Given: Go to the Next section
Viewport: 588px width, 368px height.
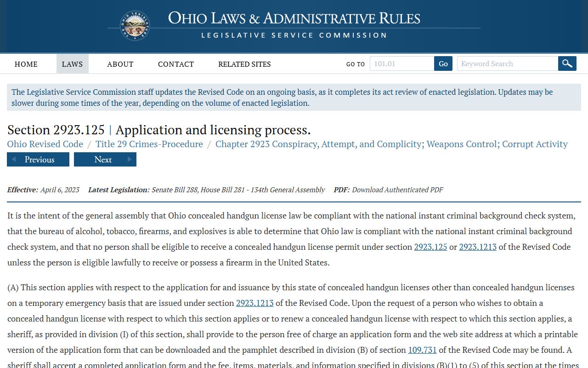Looking at the screenshot, I should pos(105,160).
